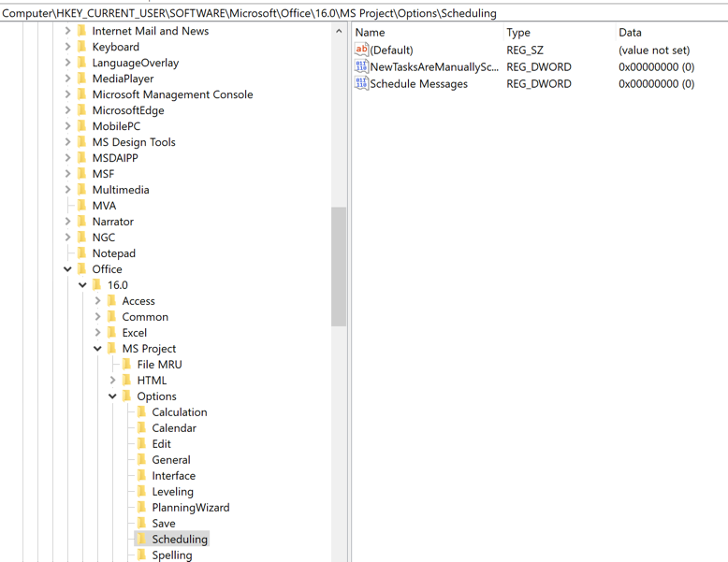
Task: Select the MS Design Tools key
Action: pos(134,142)
